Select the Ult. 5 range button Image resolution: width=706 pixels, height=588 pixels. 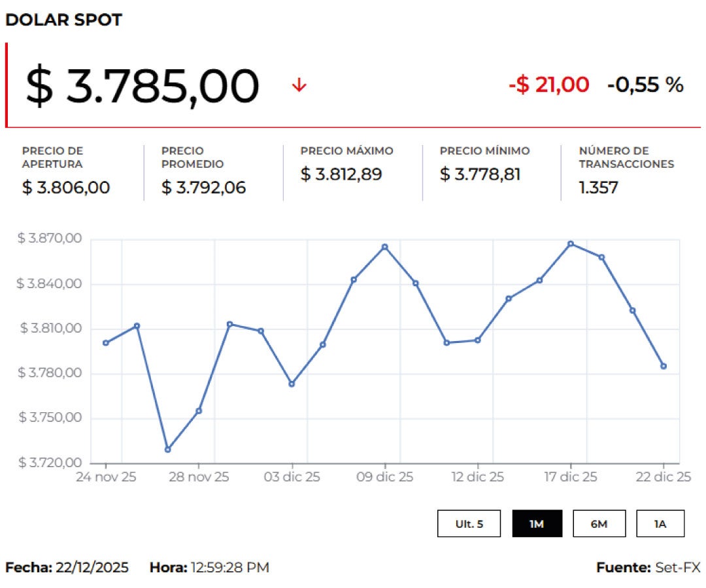click(x=469, y=523)
